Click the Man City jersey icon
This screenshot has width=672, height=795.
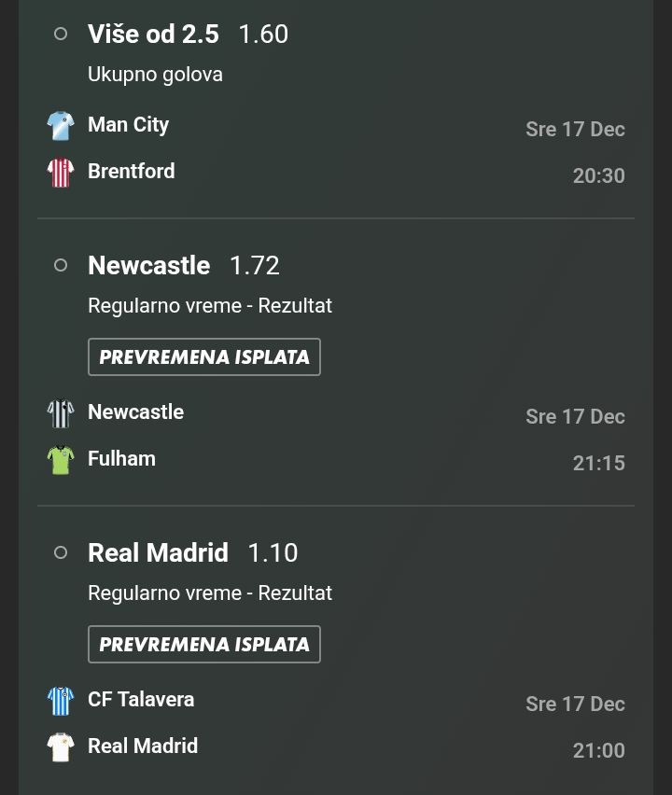pos(61,125)
